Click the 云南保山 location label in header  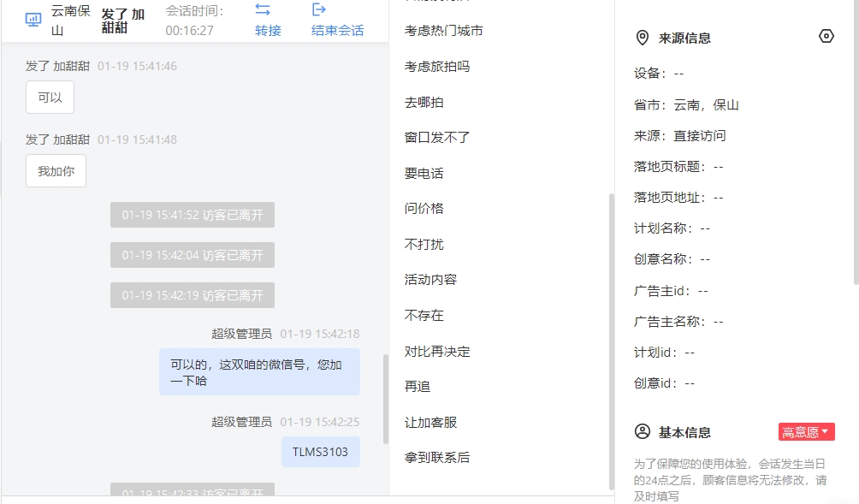[x=71, y=21]
